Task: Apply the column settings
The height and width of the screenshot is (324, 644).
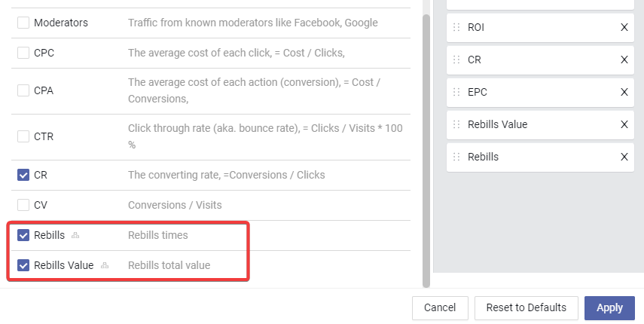Action: 609,308
